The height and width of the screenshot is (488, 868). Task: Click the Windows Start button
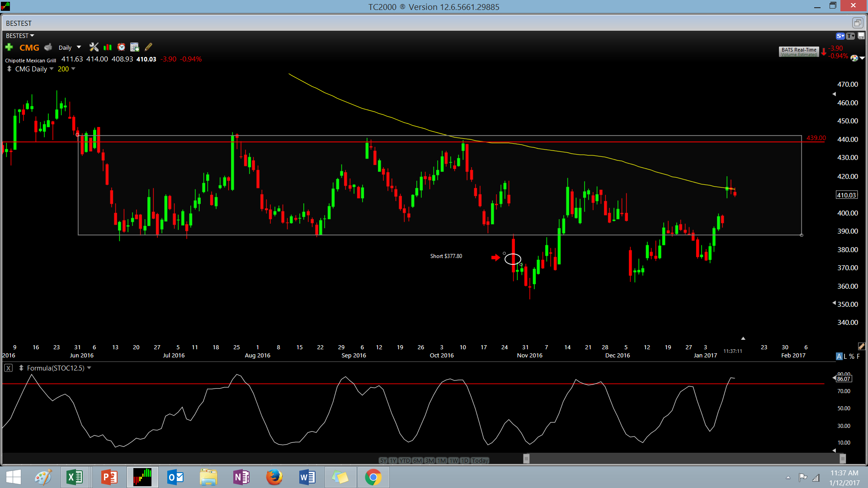[x=13, y=477]
